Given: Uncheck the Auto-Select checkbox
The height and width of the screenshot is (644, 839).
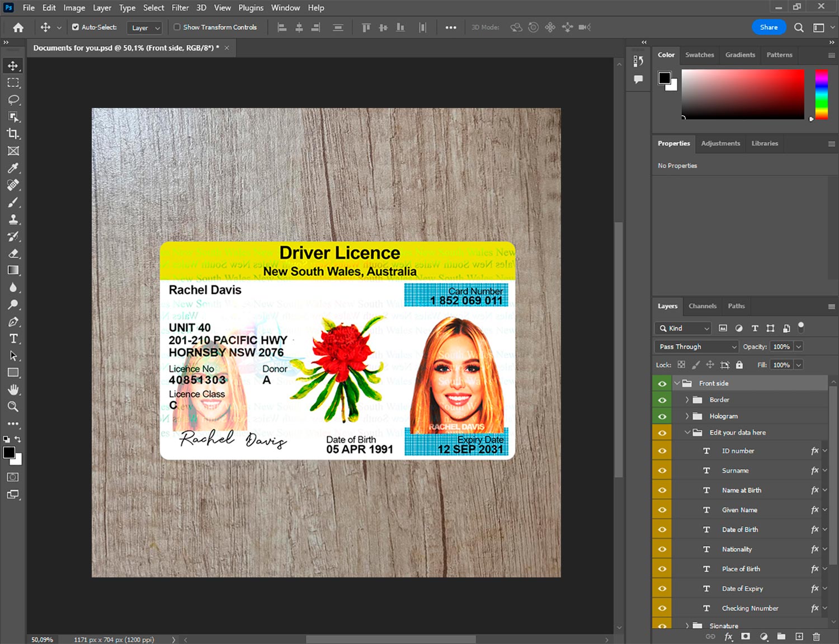Looking at the screenshot, I should [76, 27].
